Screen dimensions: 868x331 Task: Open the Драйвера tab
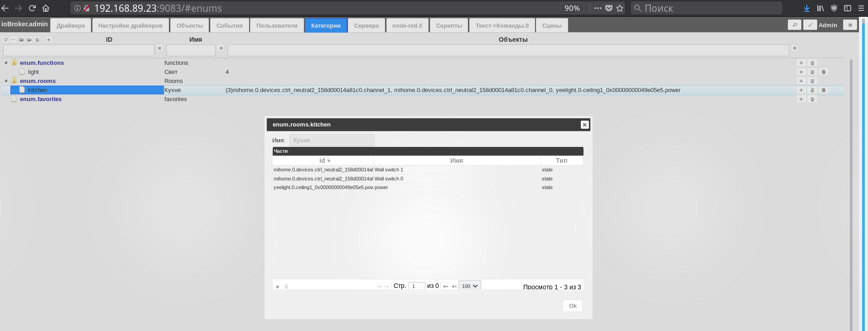[x=71, y=25]
